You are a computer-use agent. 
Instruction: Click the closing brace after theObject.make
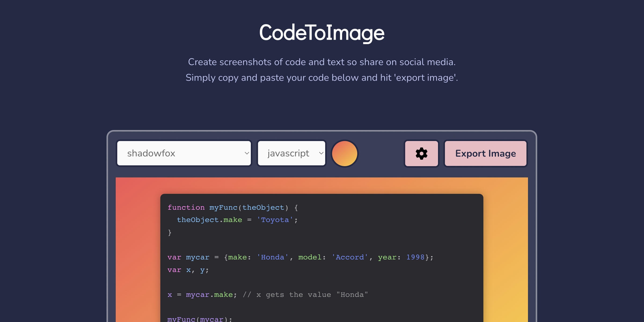pos(170,232)
